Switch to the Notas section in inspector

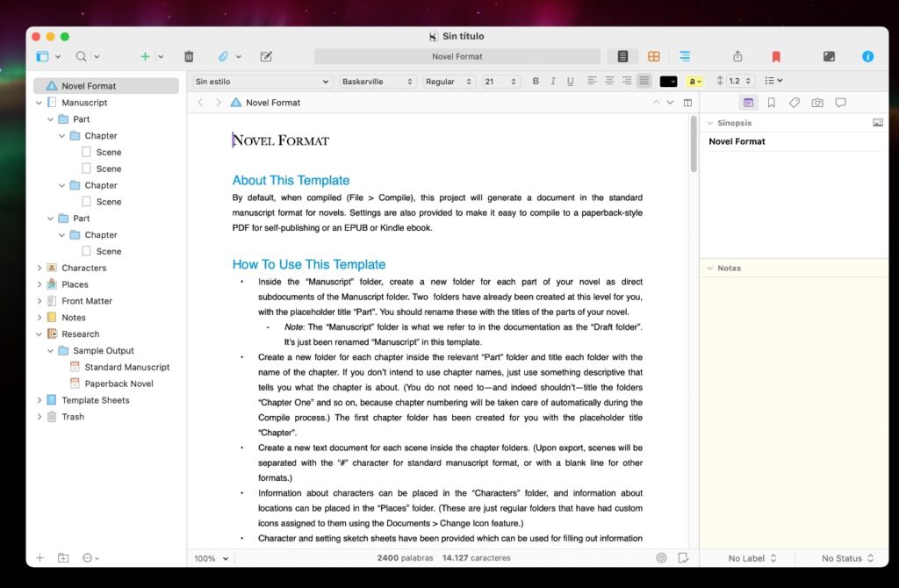729,268
